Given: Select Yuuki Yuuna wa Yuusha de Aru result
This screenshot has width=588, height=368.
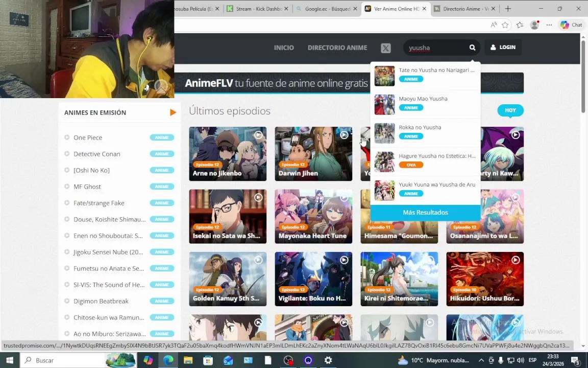Looking at the screenshot, I should tap(425, 190).
